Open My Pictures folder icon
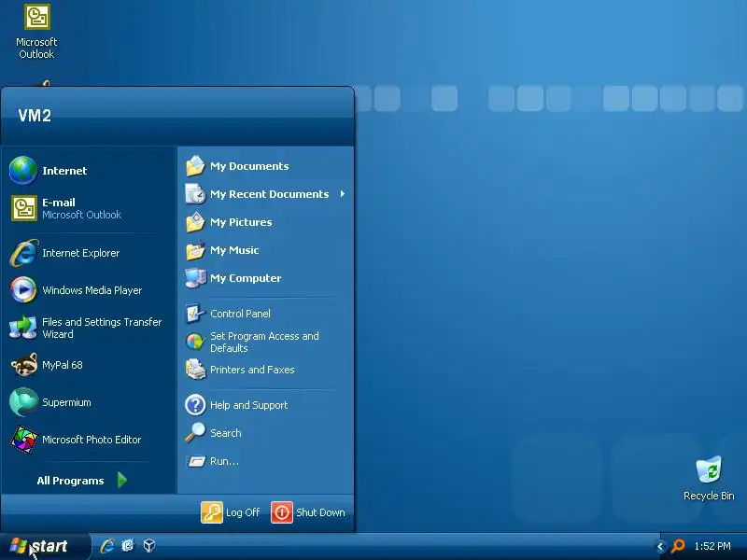 pyautogui.click(x=195, y=222)
